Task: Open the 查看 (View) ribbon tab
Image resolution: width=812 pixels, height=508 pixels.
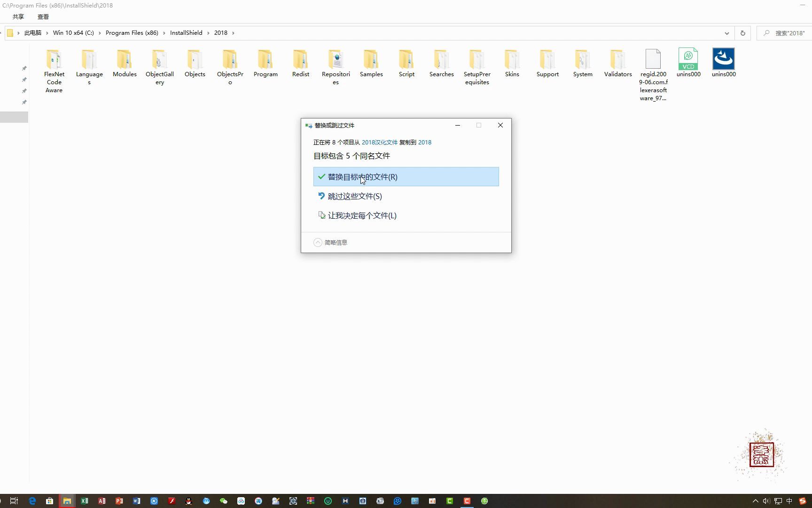Action: tap(43, 16)
